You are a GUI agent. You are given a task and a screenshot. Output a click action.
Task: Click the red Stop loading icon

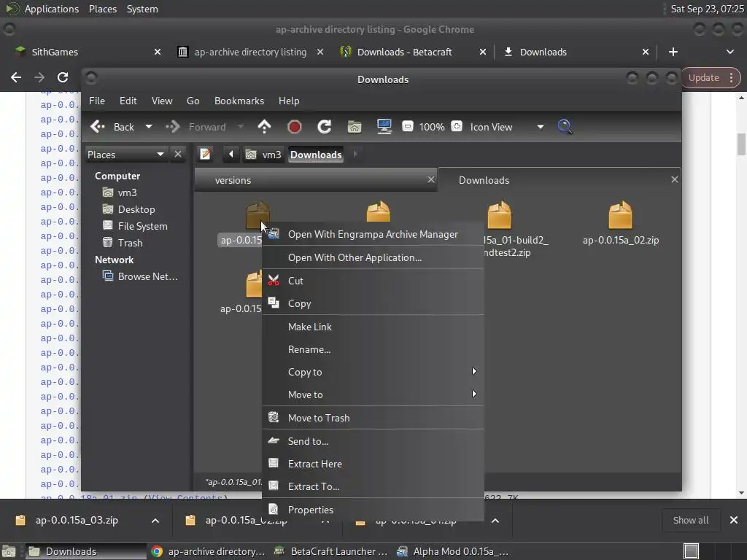pyautogui.click(x=295, y=127)
